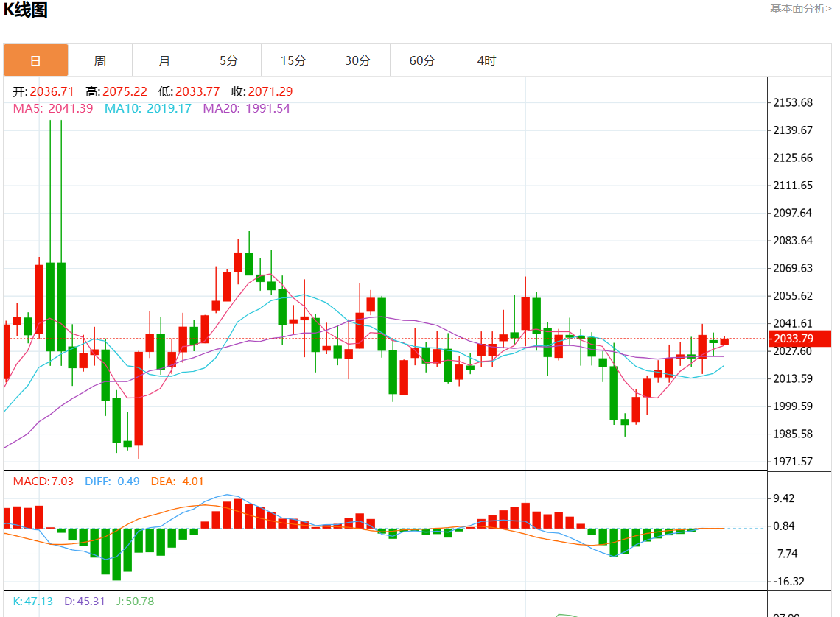This screenshot has height=617, width=840.
Task: Click the 高:2075.22 high value
Action: [116, 91]
